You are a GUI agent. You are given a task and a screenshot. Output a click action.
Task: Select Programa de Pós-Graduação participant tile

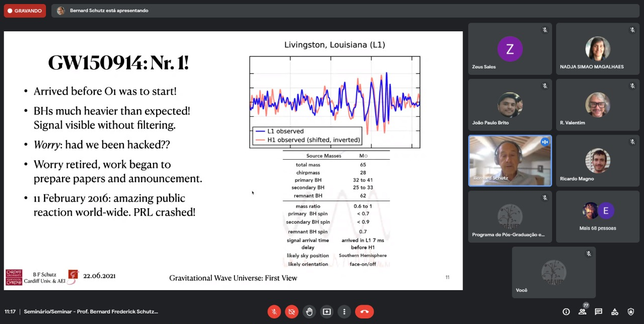click(510, 217)
